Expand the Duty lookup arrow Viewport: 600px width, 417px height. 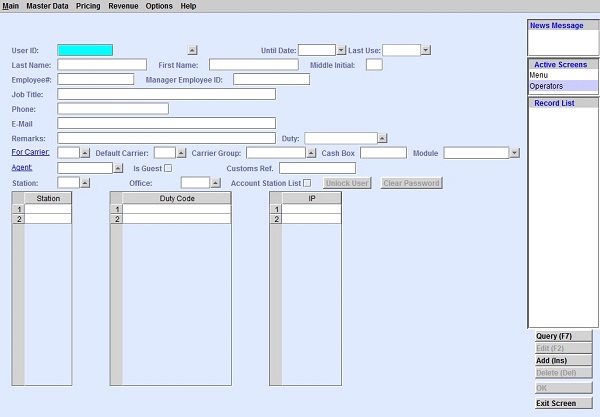click(x=382, y=138)
